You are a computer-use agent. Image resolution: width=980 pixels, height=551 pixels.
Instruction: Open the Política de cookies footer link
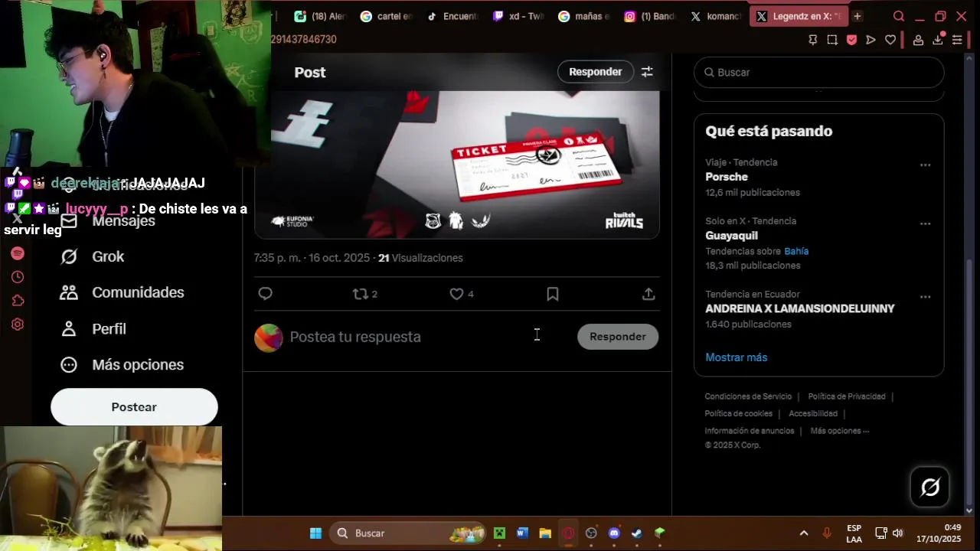click(x=738, y=413)
